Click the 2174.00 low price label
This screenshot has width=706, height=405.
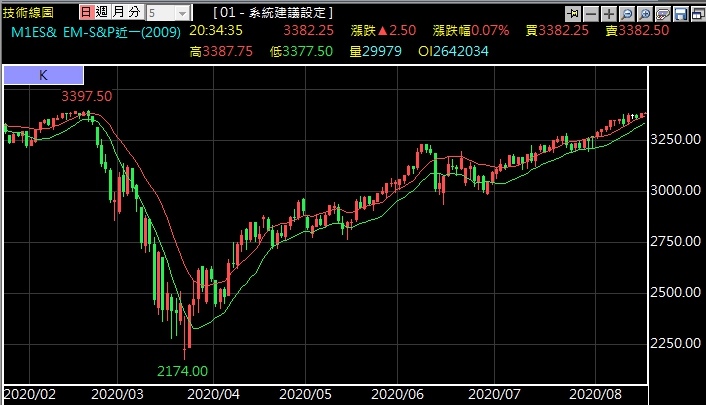(182, 371)
